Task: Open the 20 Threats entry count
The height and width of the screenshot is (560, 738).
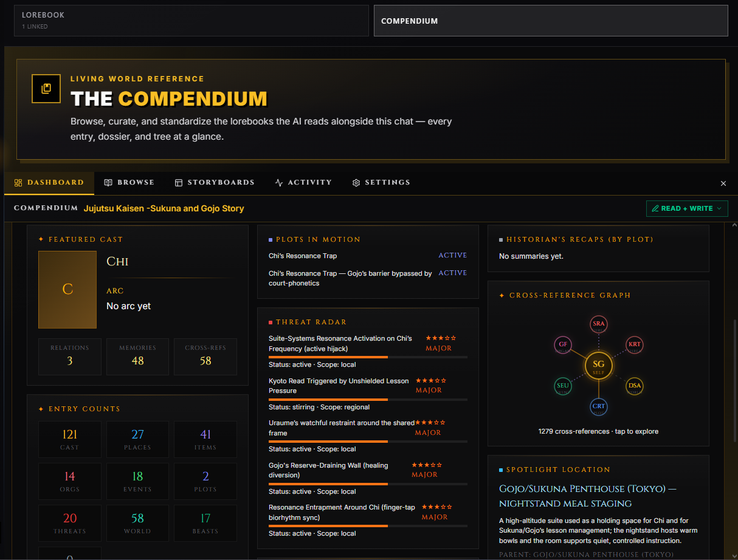Action: (x=70, y=523)
